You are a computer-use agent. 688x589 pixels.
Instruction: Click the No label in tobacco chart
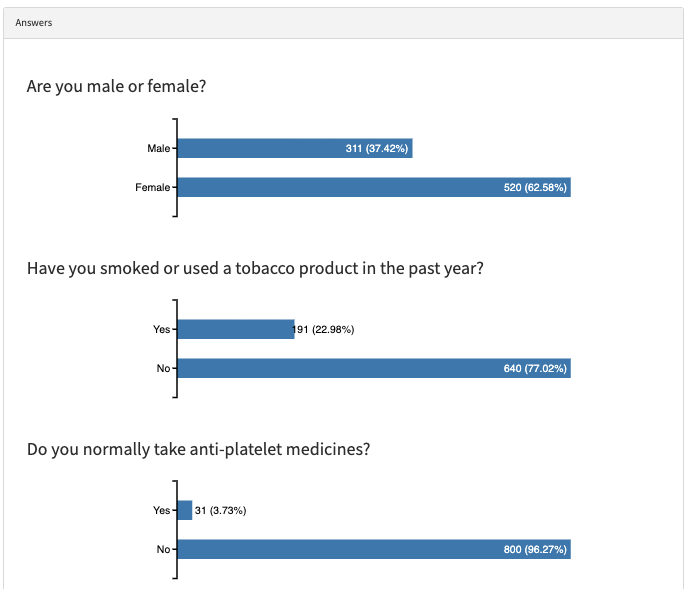click(163, 368)
